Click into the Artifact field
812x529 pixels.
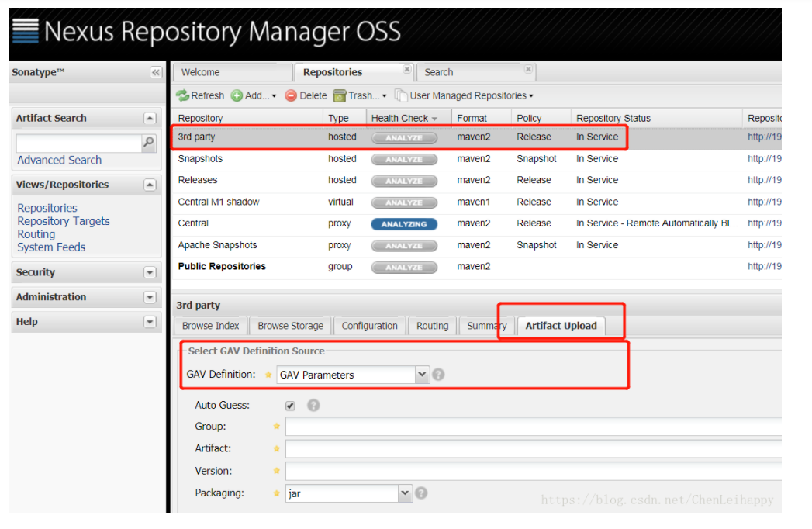534,448
